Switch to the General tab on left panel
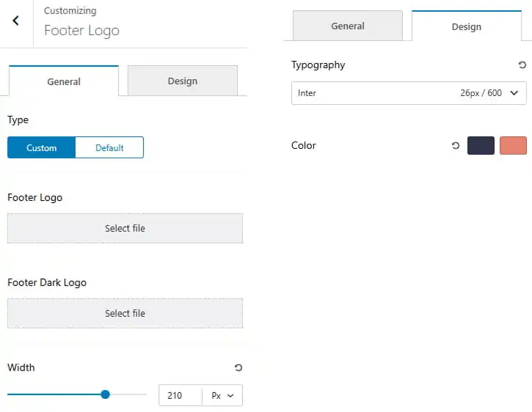Image resolution: width=532 pixels, height=412 pixels. (64, 81)
